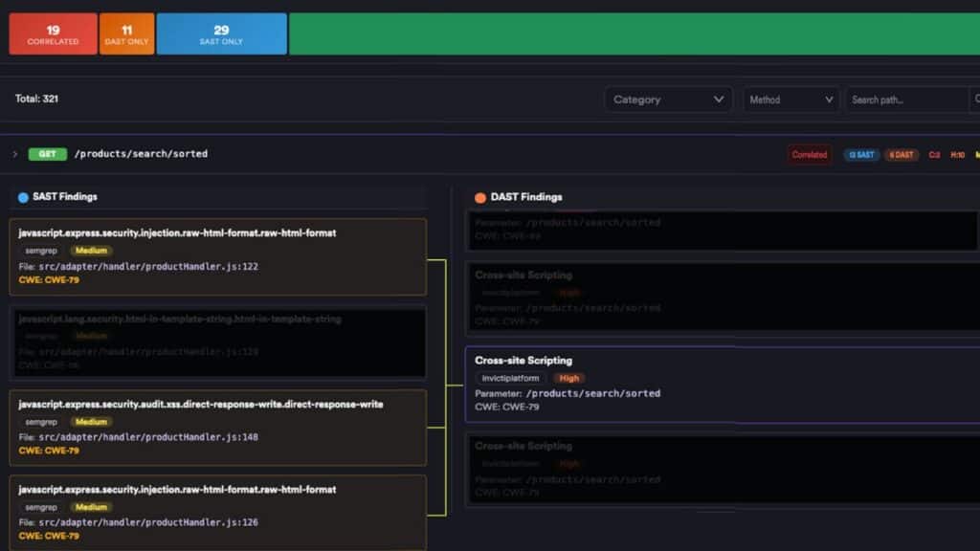980x551 pixels.
Task: Select the 11 DAST Only tile
Action: (126, 33)
